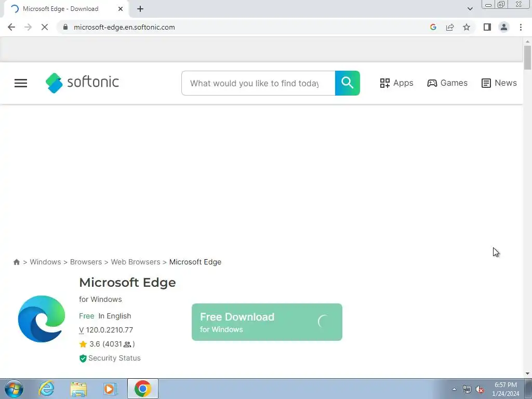532x399 pixels.
Task: Open Windows Media Player from taskbar
Action: click(110, 389)
